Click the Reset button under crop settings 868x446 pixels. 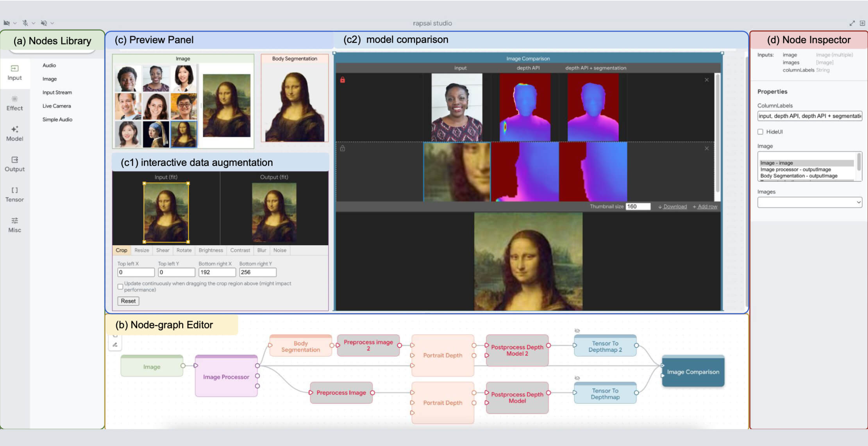tap(128, 301)
